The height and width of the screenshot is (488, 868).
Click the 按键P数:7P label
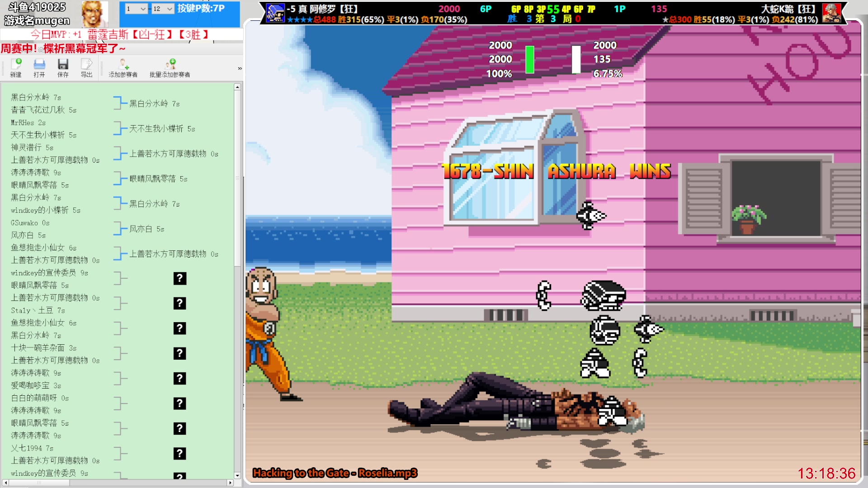[201, 8]
